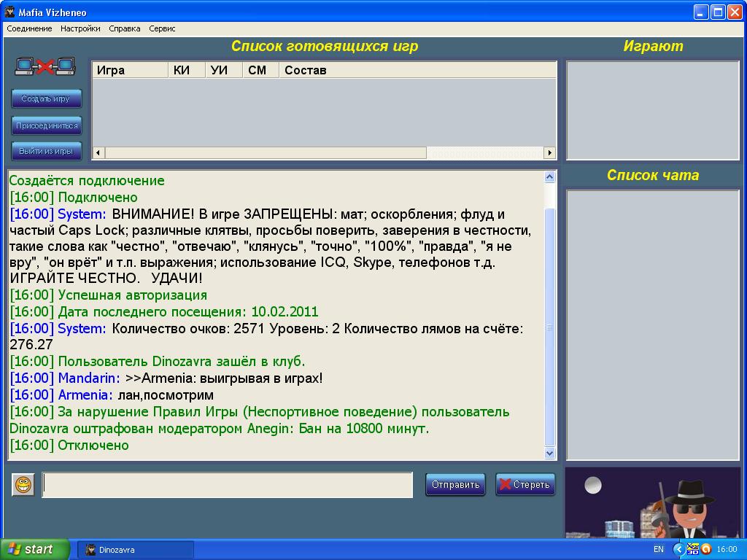Open the Соединение menu

29,28
